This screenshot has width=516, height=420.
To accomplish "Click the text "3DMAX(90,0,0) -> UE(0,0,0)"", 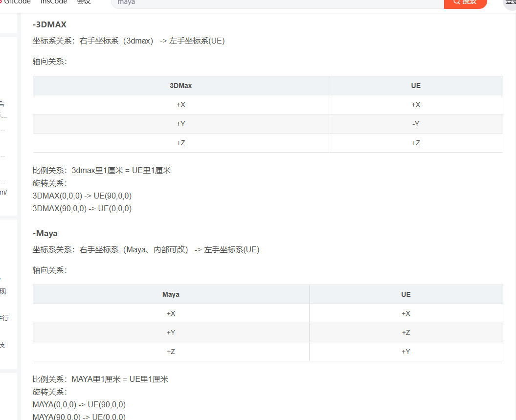I will [x=82, y=208].
